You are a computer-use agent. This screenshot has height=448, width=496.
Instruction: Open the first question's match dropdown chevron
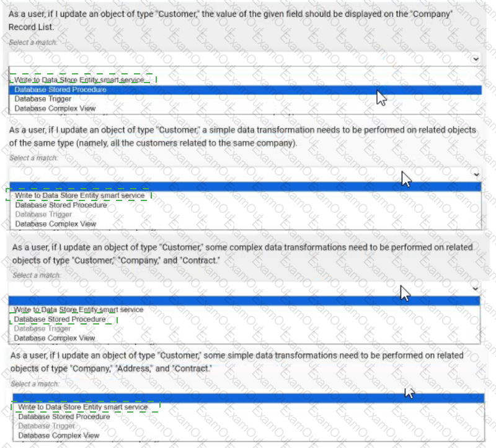pos(476,59)
